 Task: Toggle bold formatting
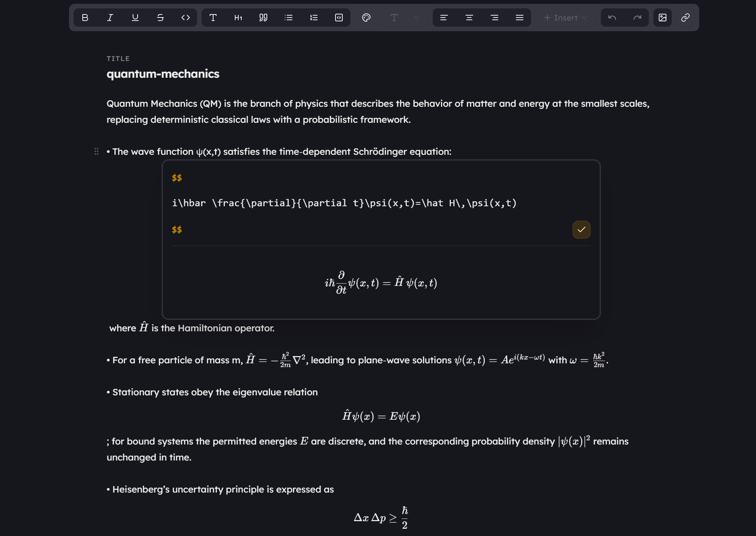click(85, 18)
